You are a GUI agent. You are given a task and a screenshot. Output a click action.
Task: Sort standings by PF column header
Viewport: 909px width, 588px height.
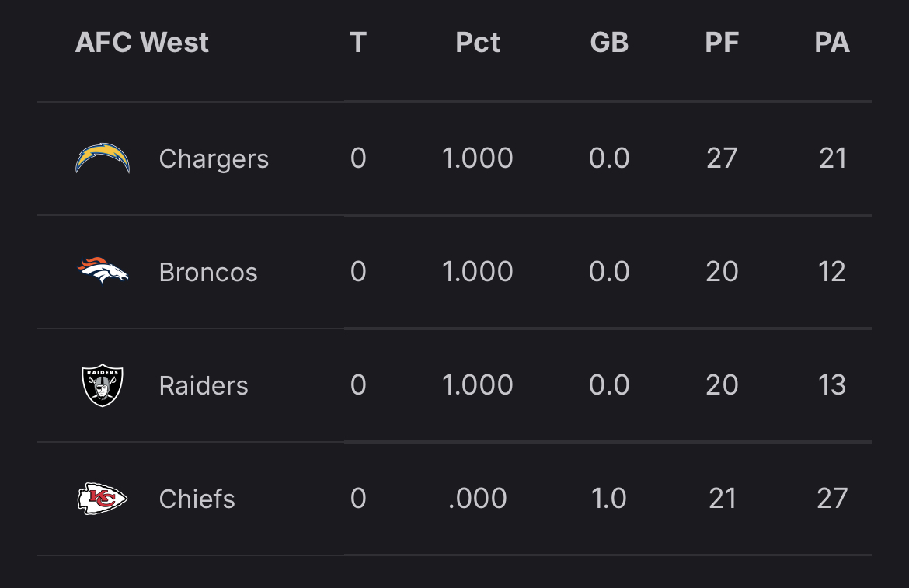click(x=722, y=43)
